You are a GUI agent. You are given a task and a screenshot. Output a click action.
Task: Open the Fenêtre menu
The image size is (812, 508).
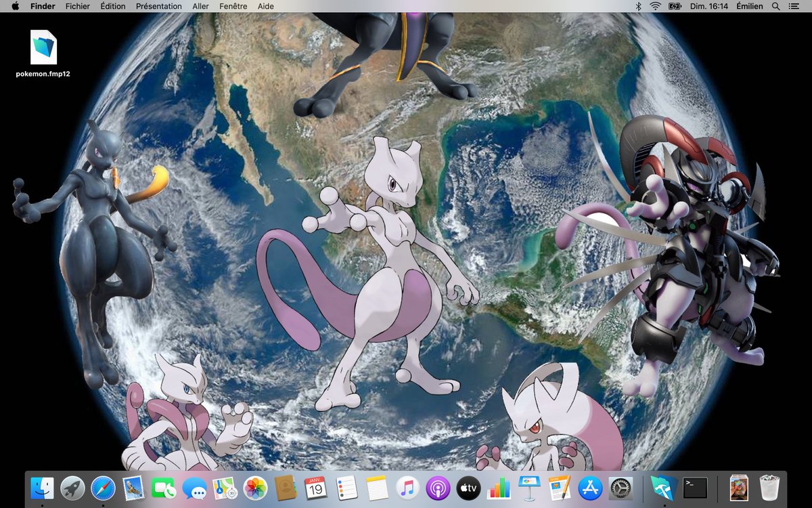coord(233,6)
